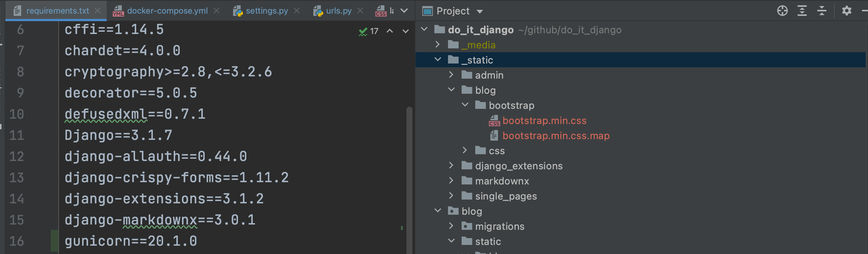Click the defusedxml==0.7.1 line
Viewport: 868px width, 254px height.
135,114
